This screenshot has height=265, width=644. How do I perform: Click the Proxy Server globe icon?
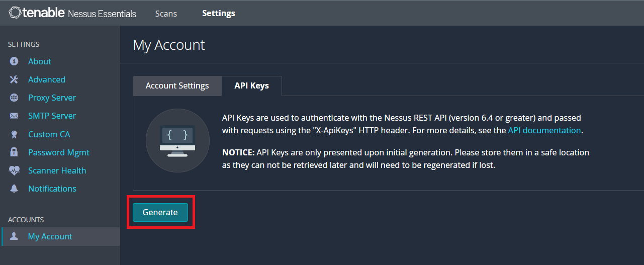tap(14, 98)
